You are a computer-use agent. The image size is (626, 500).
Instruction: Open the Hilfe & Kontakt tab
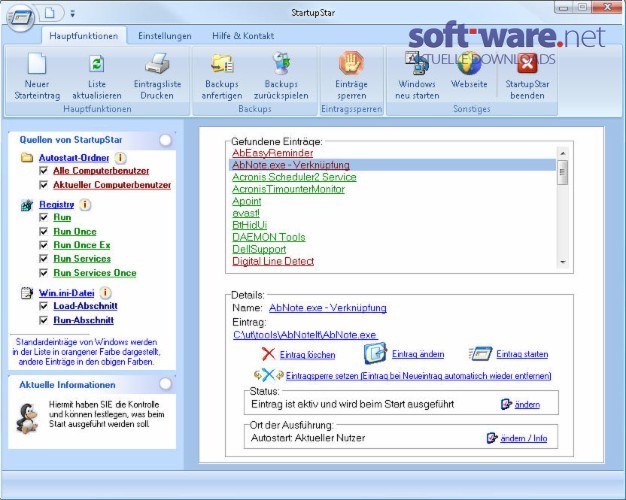point(243,36)
